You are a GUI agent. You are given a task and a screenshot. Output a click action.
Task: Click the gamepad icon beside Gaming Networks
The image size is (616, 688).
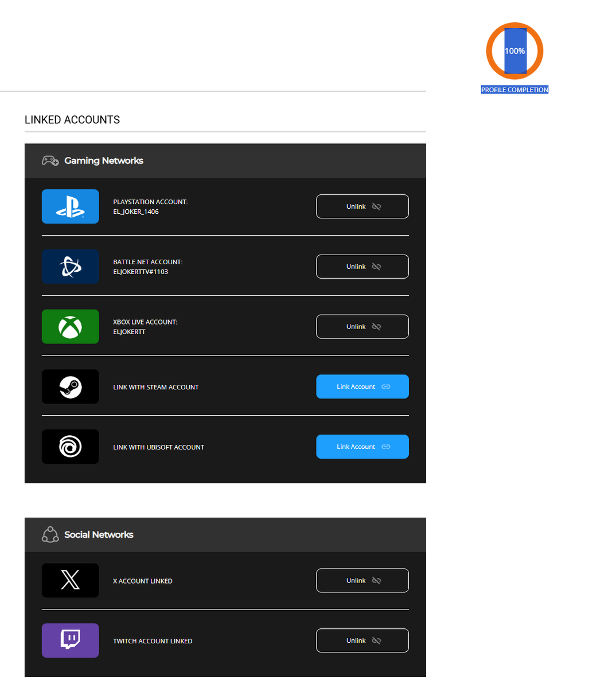[x=50, y=161]
